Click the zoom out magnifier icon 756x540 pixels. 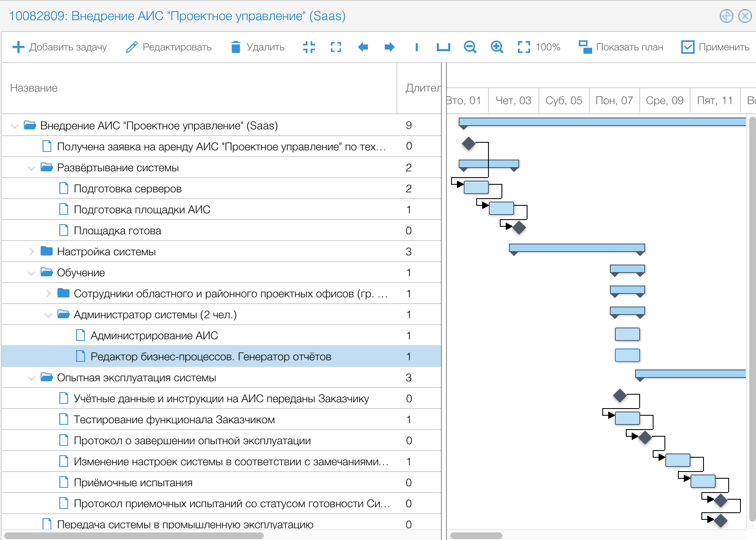click(470, 47)
